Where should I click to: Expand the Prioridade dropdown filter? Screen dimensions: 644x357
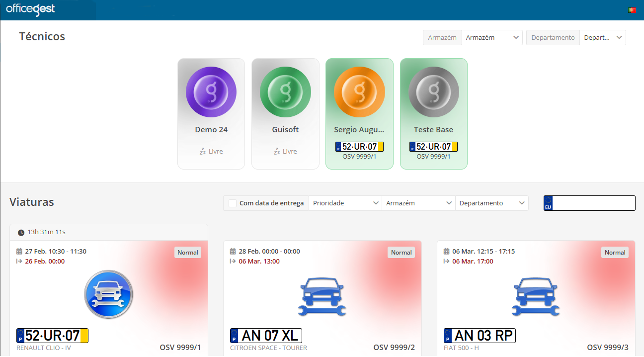345,203
